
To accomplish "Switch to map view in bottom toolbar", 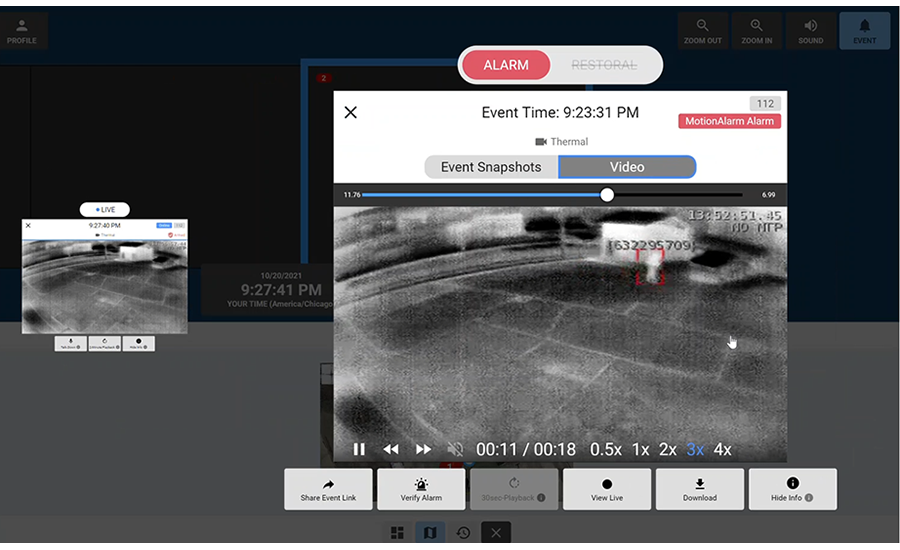I will click(430, 533).
